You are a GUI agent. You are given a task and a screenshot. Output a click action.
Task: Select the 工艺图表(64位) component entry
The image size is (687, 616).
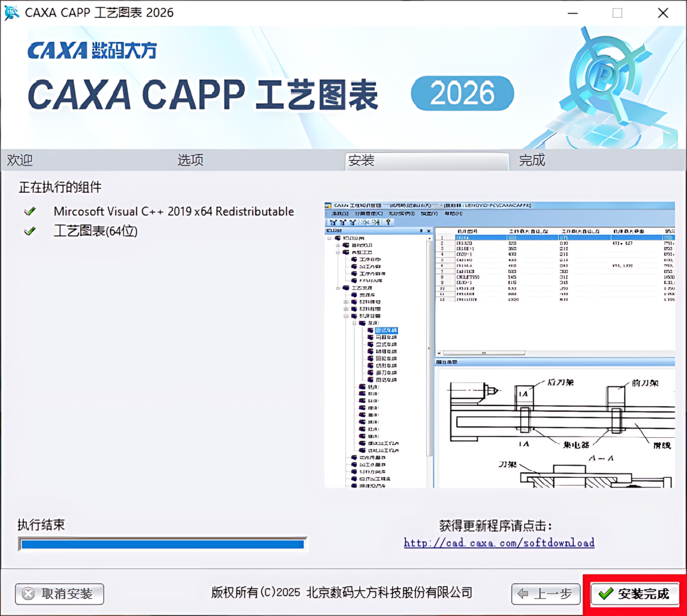[x=95, y=231]
